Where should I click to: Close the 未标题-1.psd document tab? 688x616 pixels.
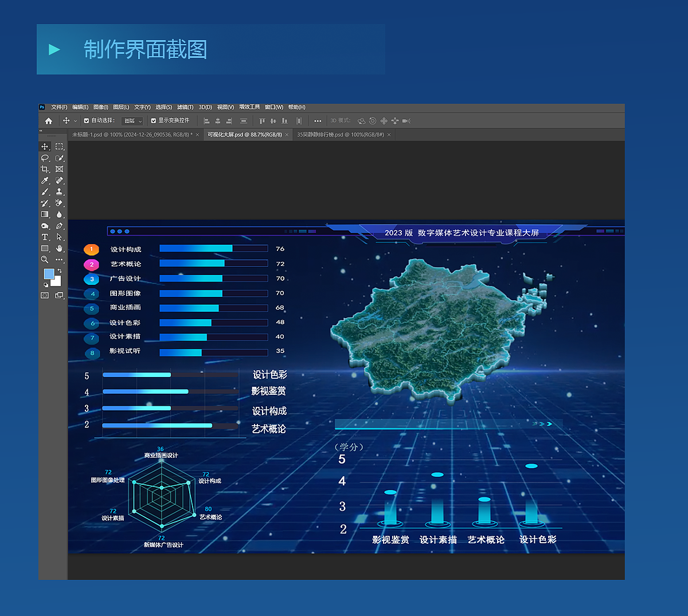point(197,135)
